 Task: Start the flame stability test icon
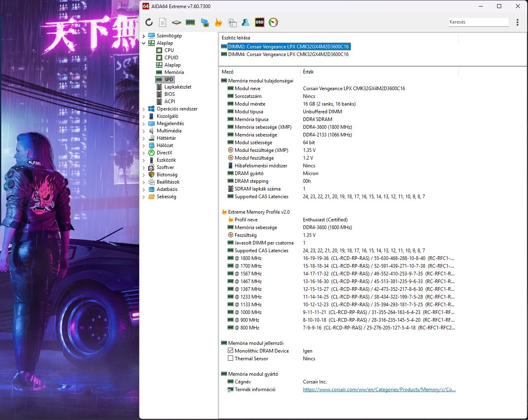[x=219, y=22]
